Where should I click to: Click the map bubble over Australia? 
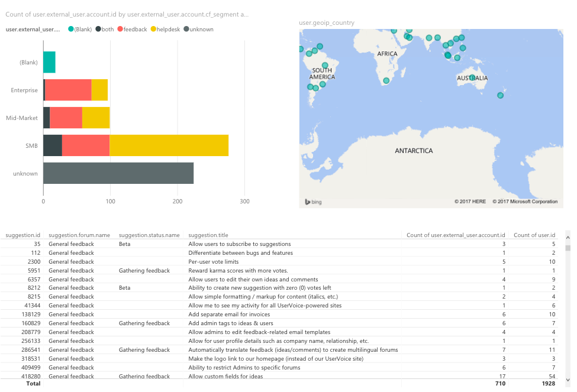(472, 78)
